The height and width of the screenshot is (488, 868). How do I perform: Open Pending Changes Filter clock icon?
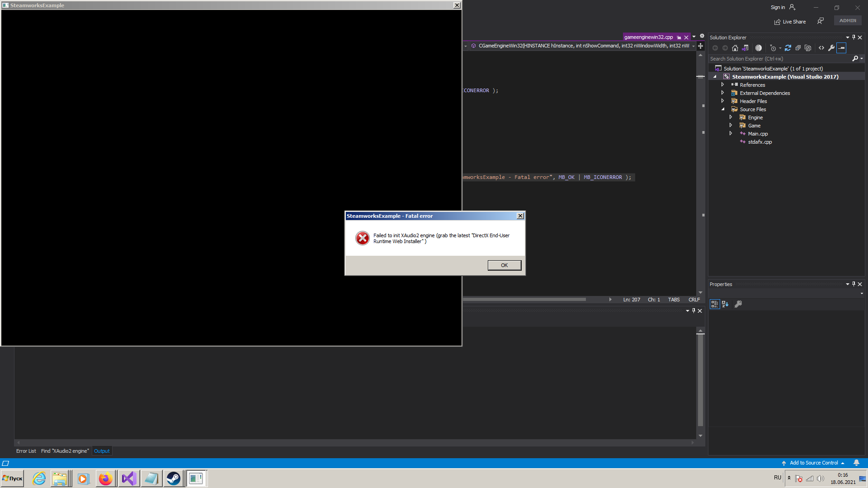pyautogui.click(x=773, y=48)
